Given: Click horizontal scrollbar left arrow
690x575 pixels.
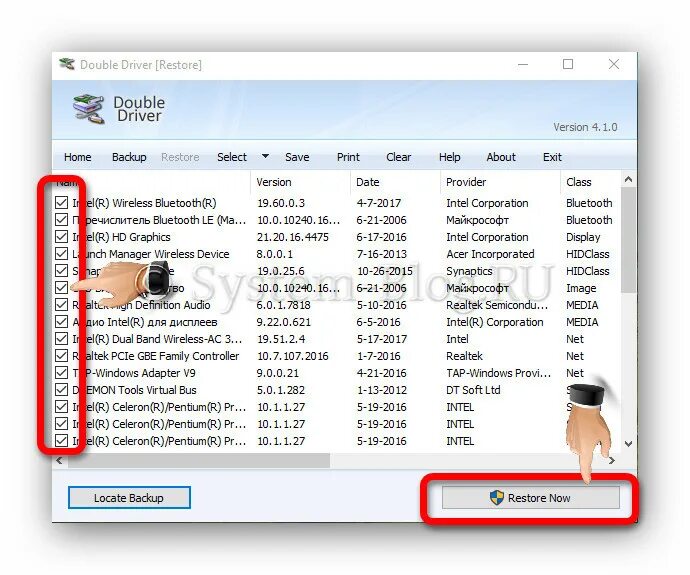Looking at the screenshot, I should click(x=59, y=461).
